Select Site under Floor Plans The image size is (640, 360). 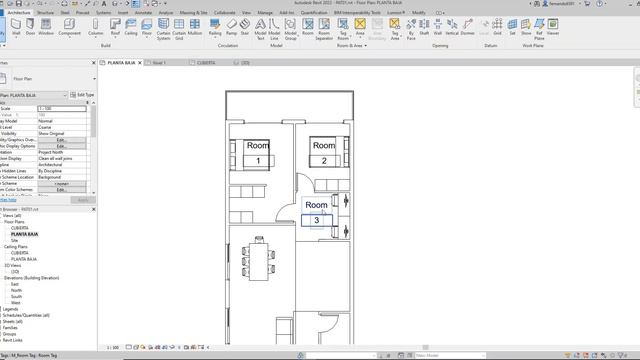[15, 240]
